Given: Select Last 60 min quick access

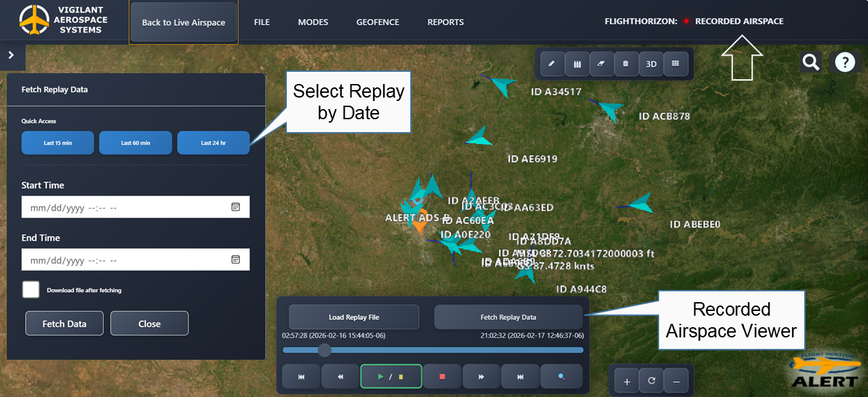Looking at the screenshot, I should [x=136, y=143].
